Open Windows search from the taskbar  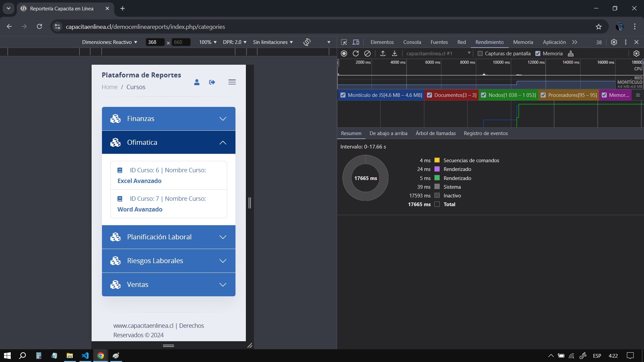click(22, 356)
